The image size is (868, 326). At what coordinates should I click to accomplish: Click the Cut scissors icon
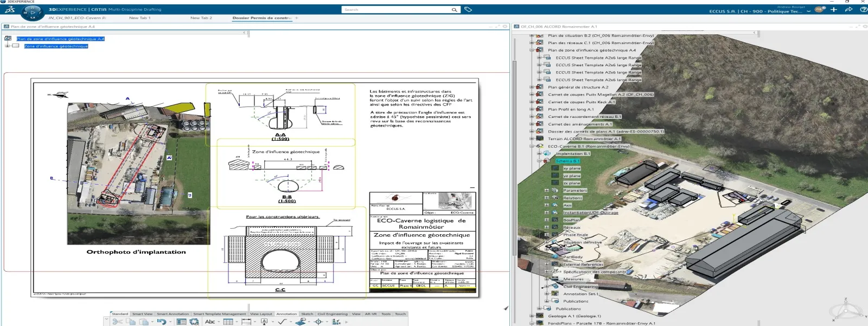[117, 322]
